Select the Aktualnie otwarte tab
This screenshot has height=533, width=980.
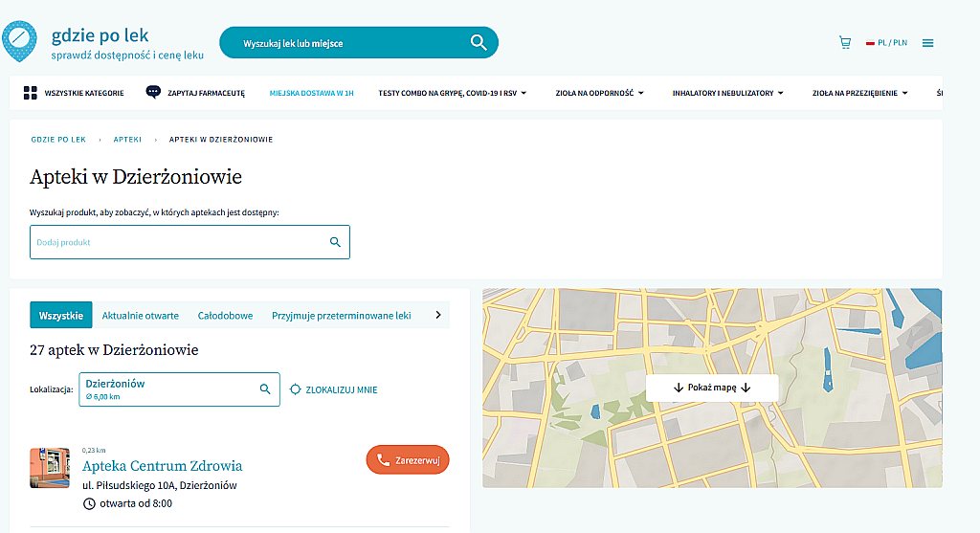tap(140, 316)
